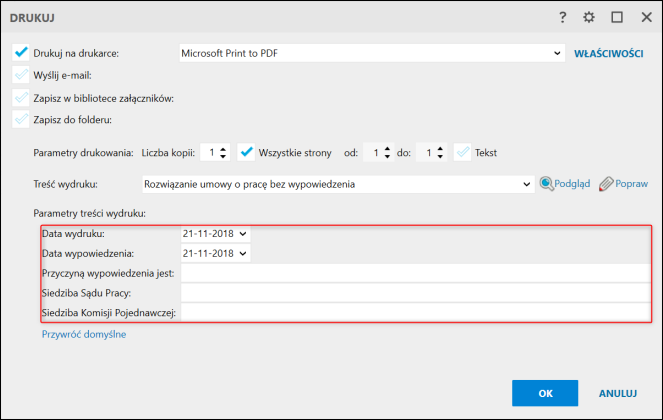
Task: Open the Treść wydruku dropdown list
Action: point(527,184)
